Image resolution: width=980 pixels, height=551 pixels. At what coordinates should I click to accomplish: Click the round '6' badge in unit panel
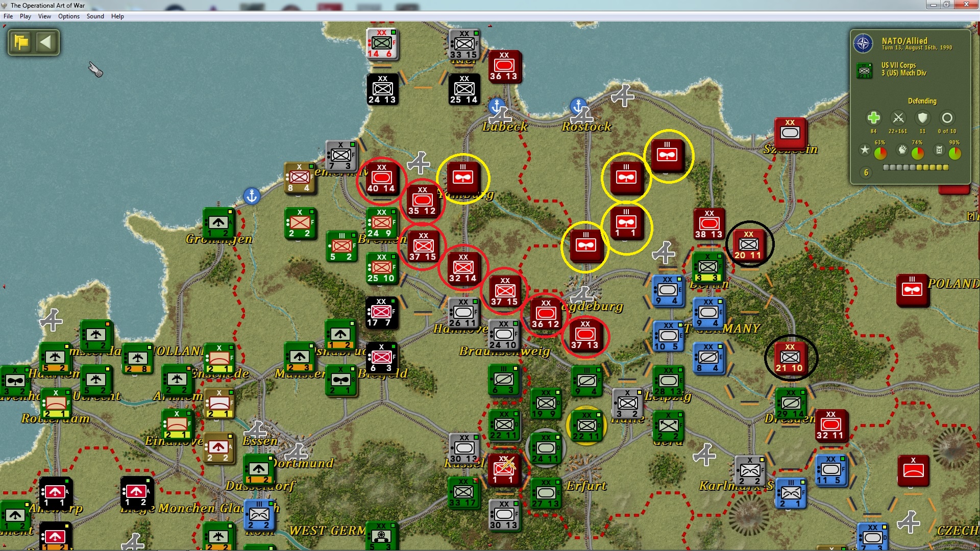point(866,172)
